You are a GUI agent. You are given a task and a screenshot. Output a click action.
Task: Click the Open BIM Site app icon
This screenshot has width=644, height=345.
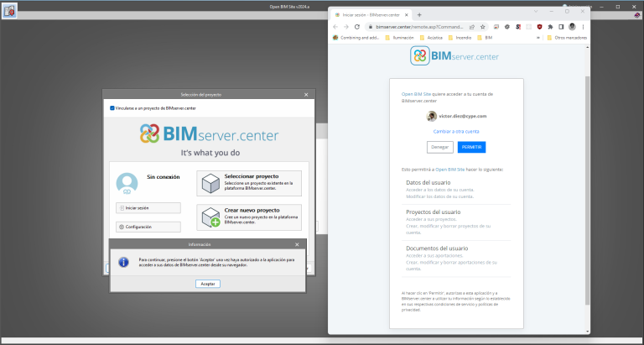pyautogui.click(x=10, y=11)
